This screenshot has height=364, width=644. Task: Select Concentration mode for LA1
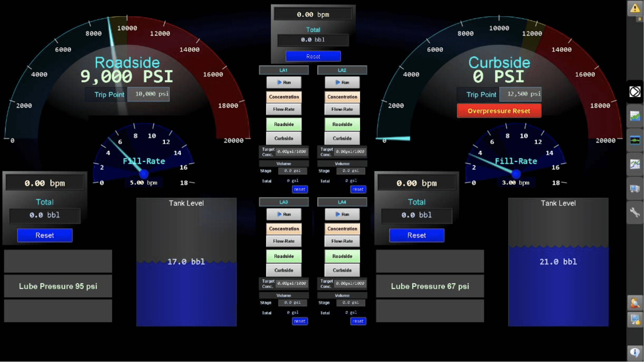284,97
